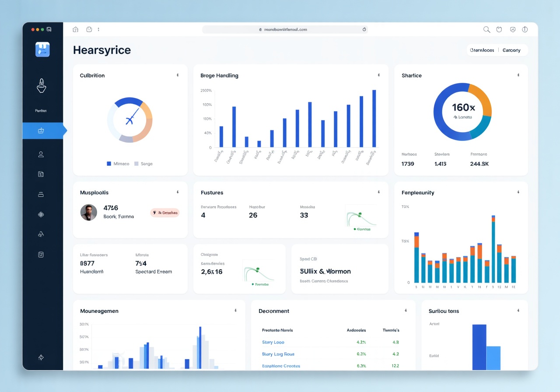Viewport: 560px width, 392px height.
Task: Open the Stary Looo link in table
Action: pos(273,342)
